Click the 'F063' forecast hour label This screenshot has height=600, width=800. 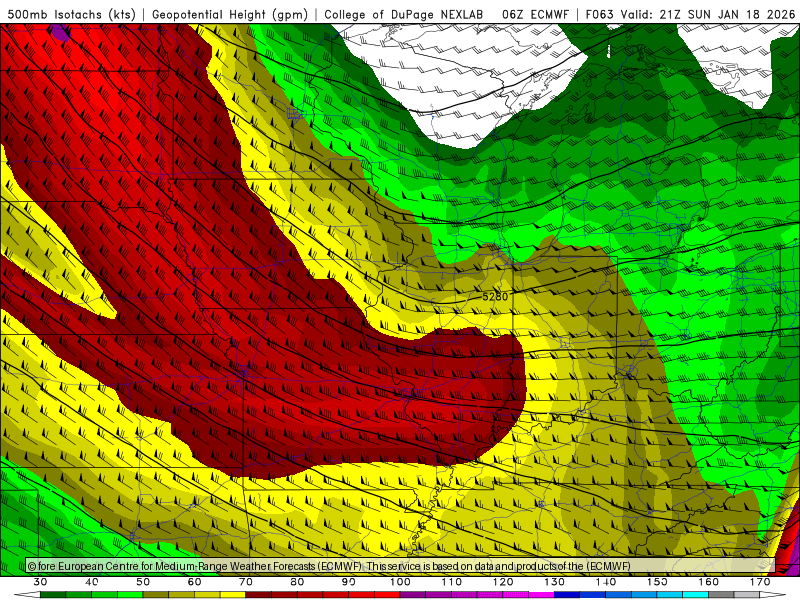(599, 14)
